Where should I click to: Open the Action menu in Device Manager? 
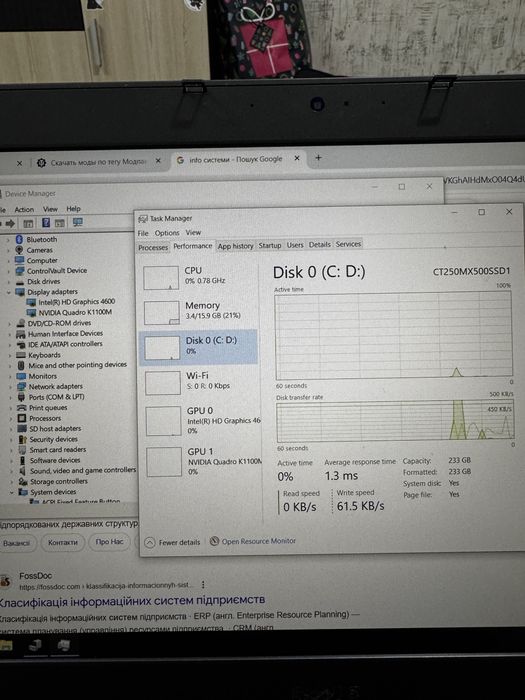coord(24,209)
